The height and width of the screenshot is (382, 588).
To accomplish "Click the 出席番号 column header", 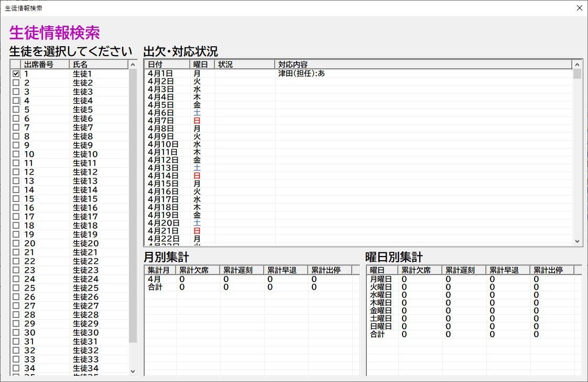I will pos(45,65).
